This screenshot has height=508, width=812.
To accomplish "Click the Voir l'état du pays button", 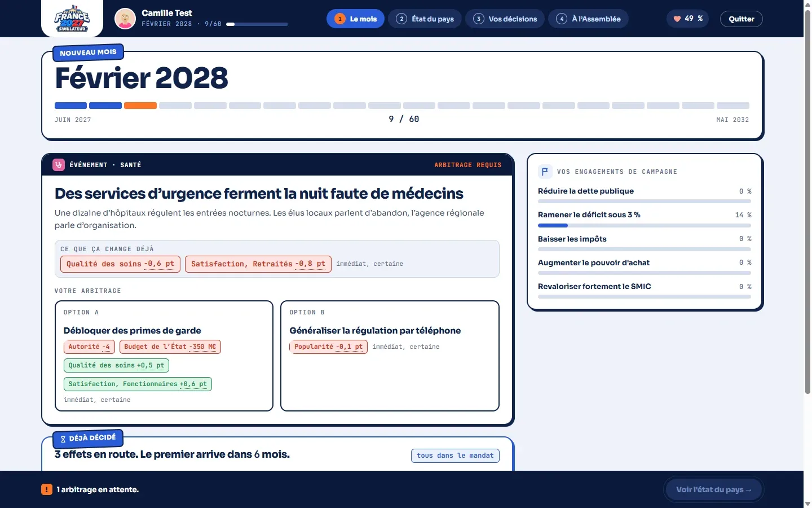I will click(714, 489).
